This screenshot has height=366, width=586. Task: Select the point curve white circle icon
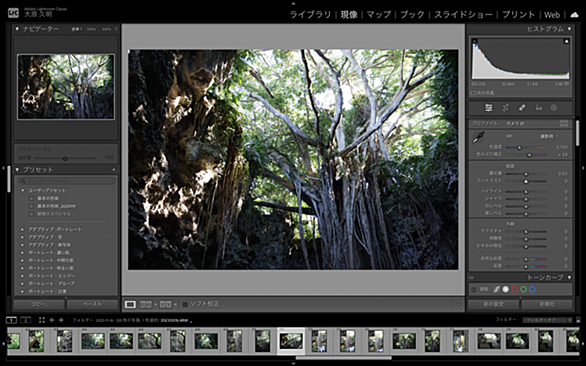tap(506, 289)
